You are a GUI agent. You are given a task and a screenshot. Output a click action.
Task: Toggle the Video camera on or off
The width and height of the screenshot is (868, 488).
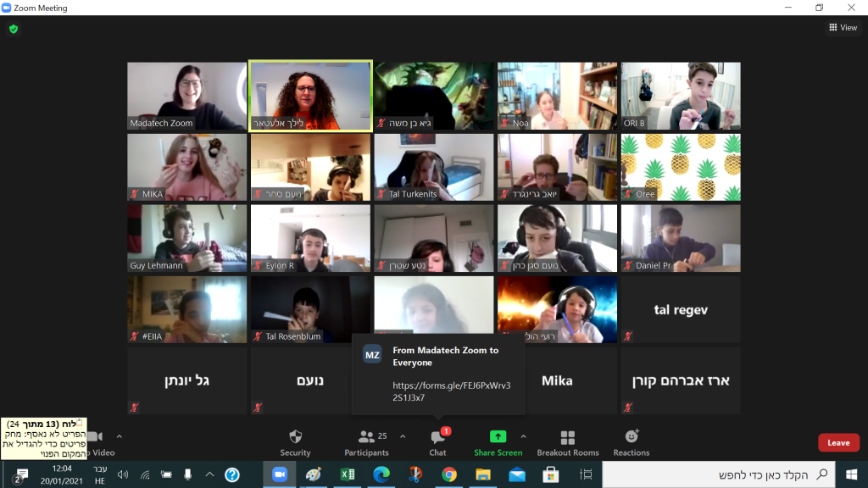click(97, 441)
